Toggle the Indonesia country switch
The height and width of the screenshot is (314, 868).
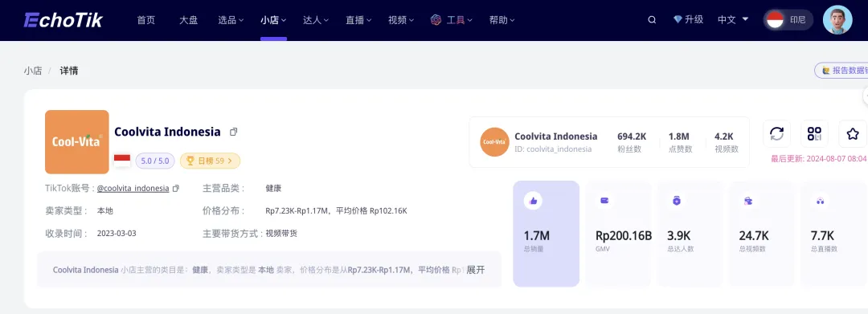pyautogui.click(x=788, y=20)
